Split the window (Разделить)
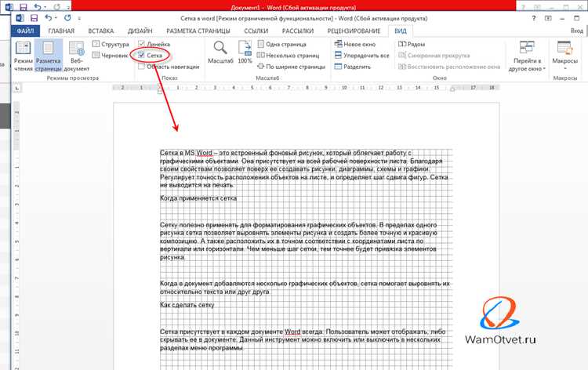Screen dimensions: 588x370 pyautogui.click(x=353, y=67)
